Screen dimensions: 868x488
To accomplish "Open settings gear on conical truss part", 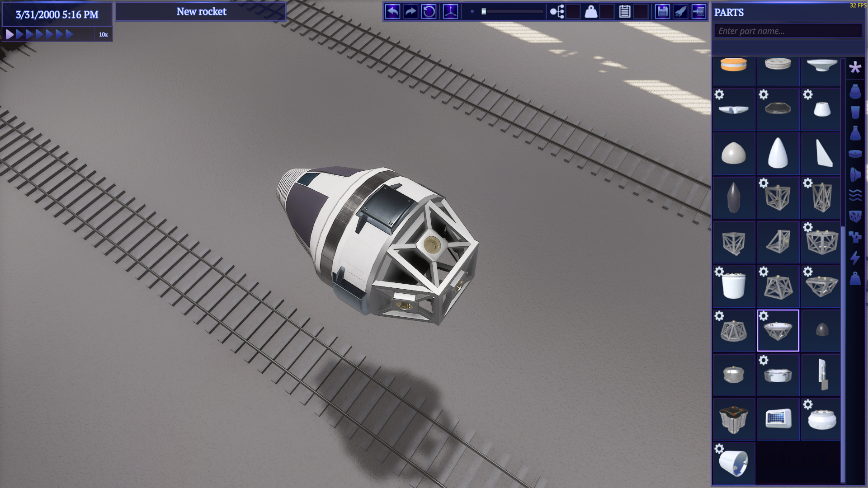I will 719,316.
